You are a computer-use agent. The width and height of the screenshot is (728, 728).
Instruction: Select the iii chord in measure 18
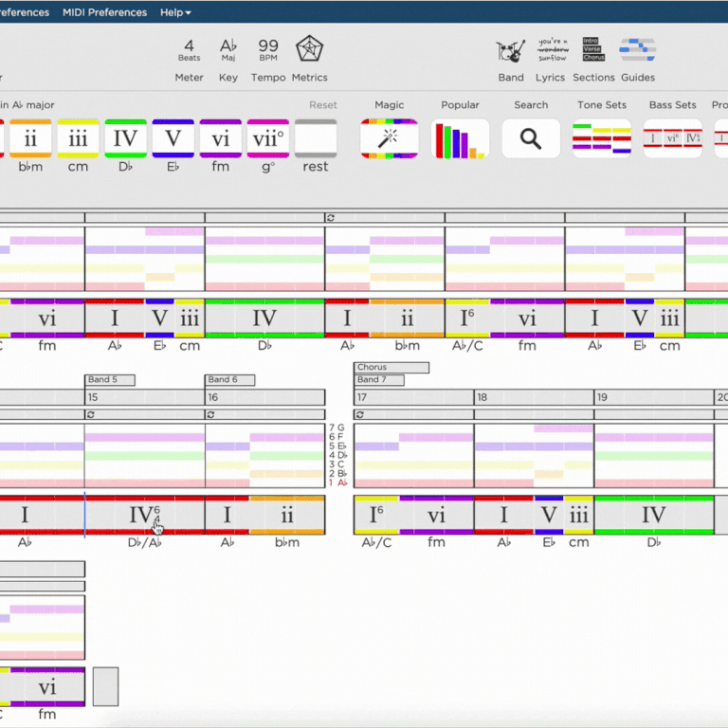click(578, 515)
